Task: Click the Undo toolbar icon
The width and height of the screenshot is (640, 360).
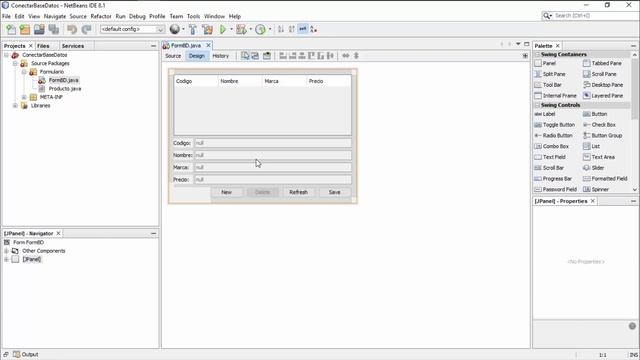Action: click(x=72, y=29)
